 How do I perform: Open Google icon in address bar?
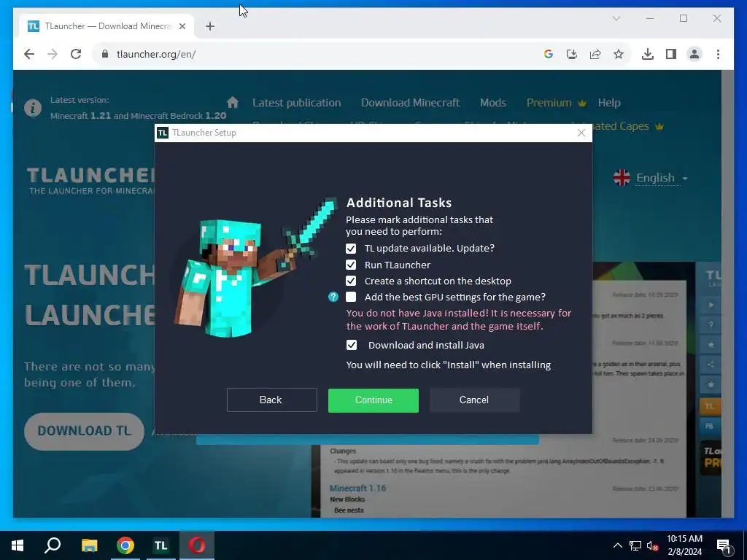(x=549, y=54)
